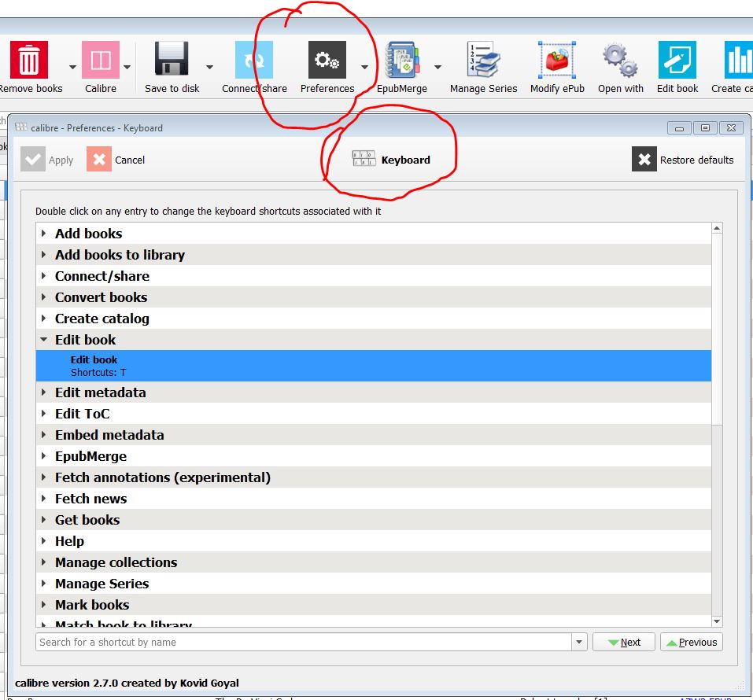Screen dimensions: 753x700
Task: Expand the Create catalog group
Action: pyautogui.click(x=44, y=318)
